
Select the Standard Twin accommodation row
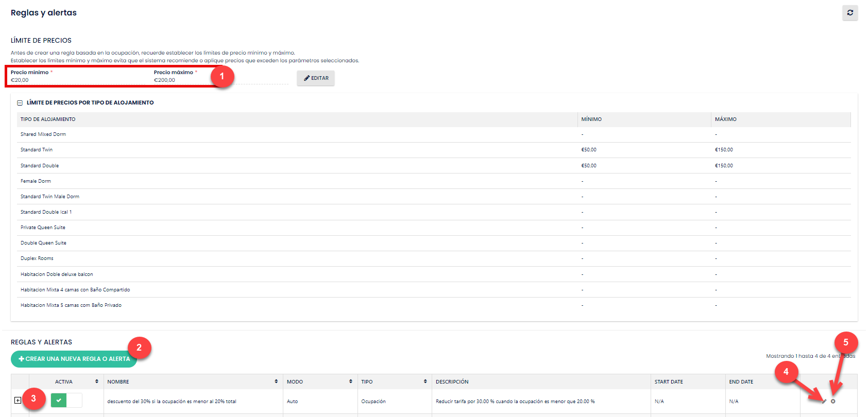tap(37, 150)
